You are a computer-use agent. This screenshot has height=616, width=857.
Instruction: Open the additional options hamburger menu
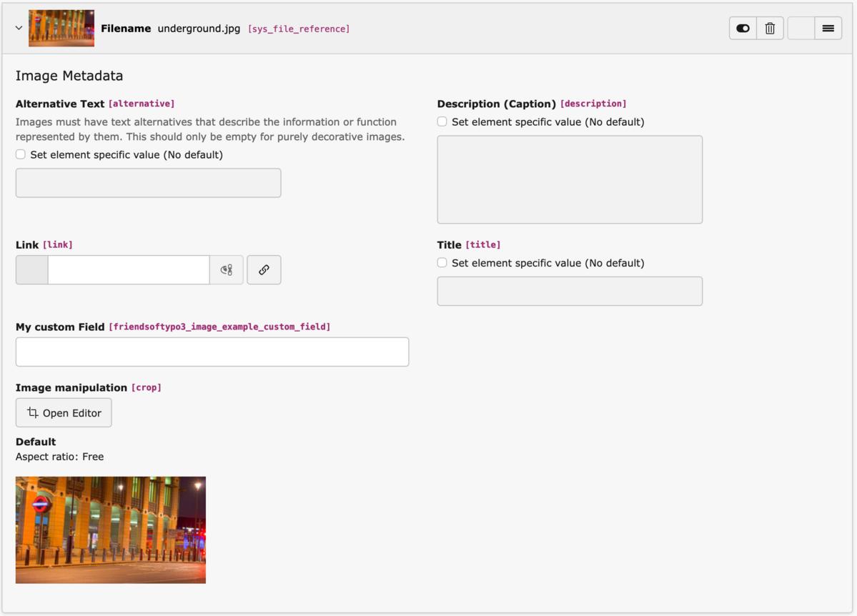(x=828, y=28)
